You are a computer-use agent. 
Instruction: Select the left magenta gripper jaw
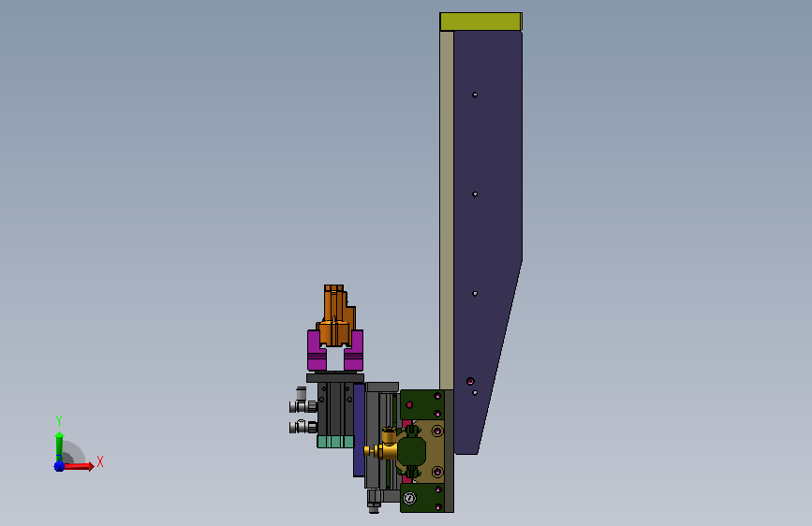316,351
